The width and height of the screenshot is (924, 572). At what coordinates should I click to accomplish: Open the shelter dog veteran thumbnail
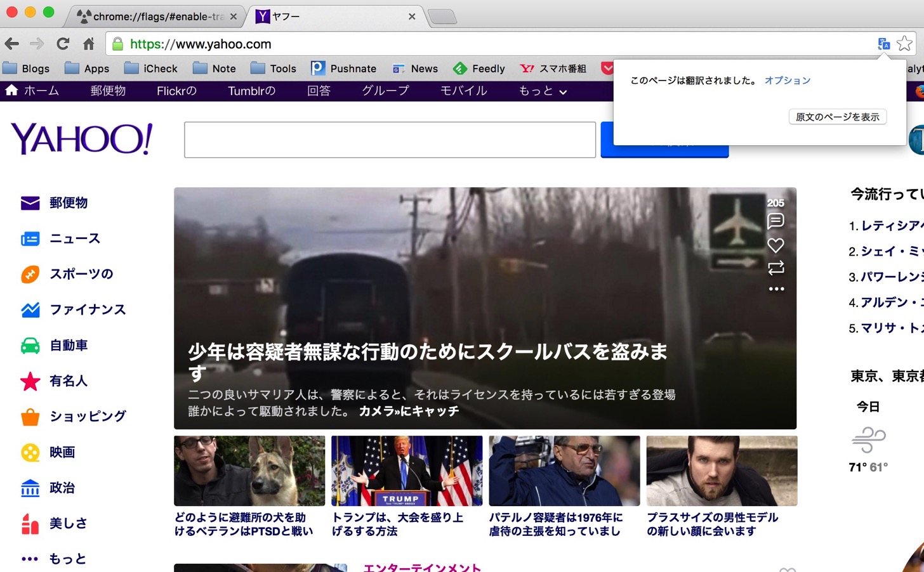point(249,471)
